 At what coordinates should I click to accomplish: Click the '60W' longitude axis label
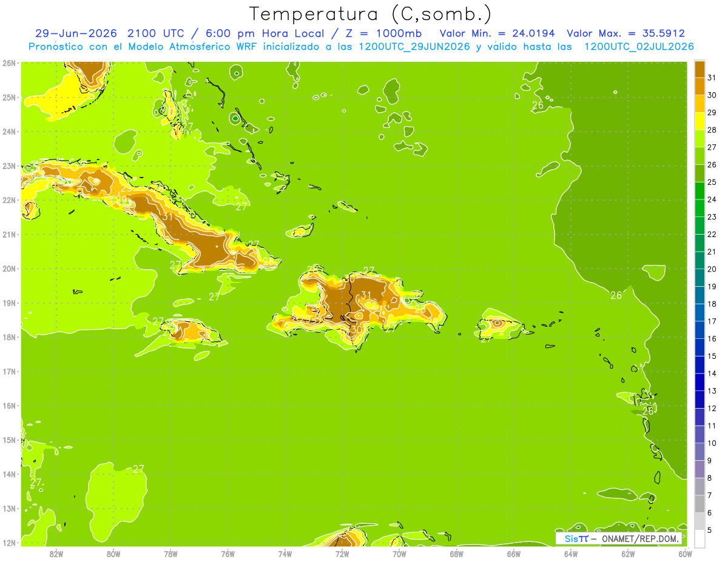tap(685, 554)
